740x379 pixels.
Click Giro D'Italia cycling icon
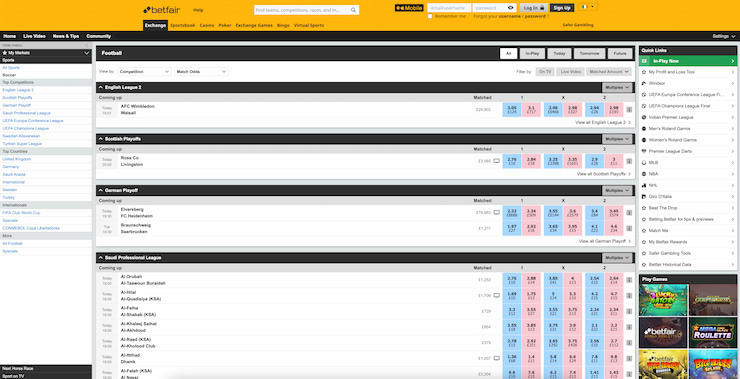644,196
